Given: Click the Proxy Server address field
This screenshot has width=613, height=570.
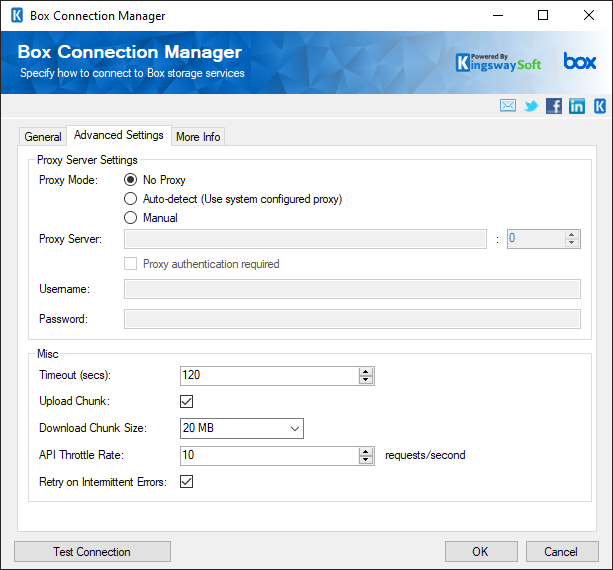Looking at the screenshot, I should click(305, 239).
